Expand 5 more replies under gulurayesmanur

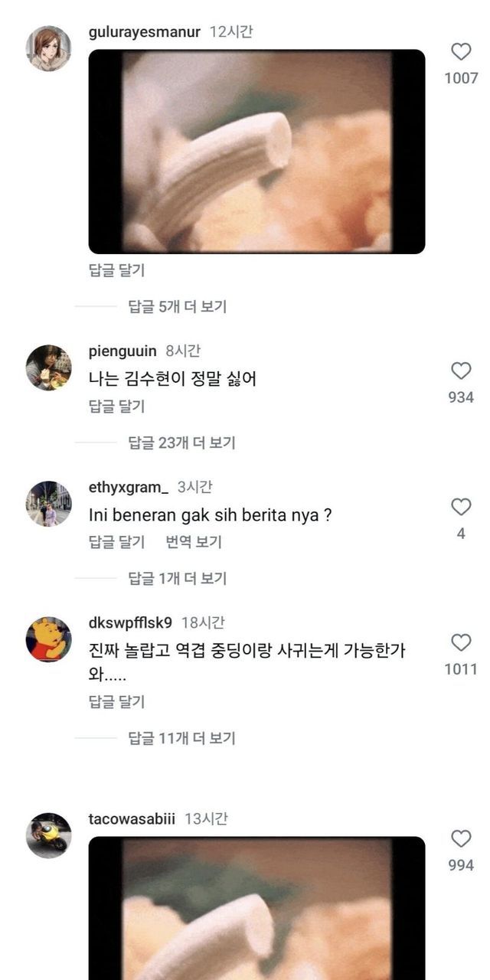(x=177, y=307)
